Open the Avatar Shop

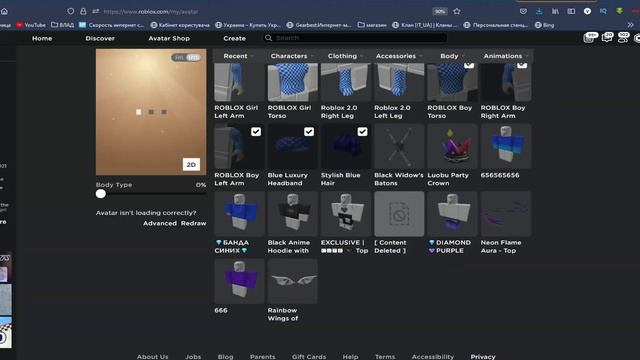169,38
